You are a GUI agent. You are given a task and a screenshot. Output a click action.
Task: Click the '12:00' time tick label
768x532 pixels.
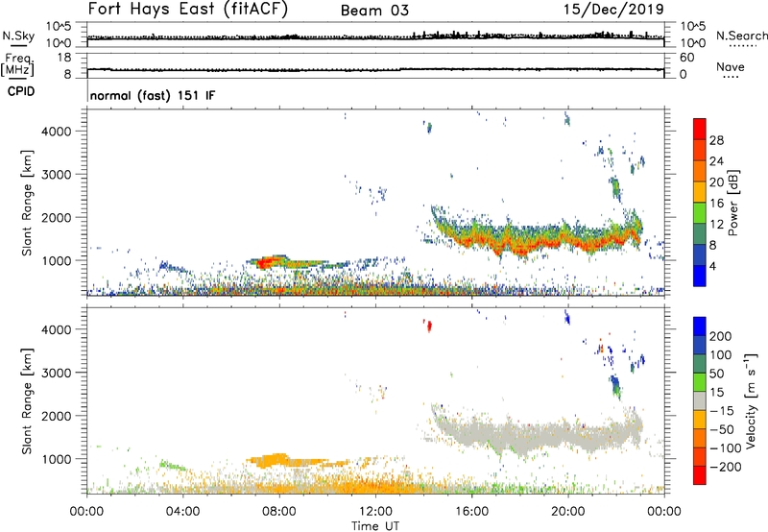pos(375,512)
